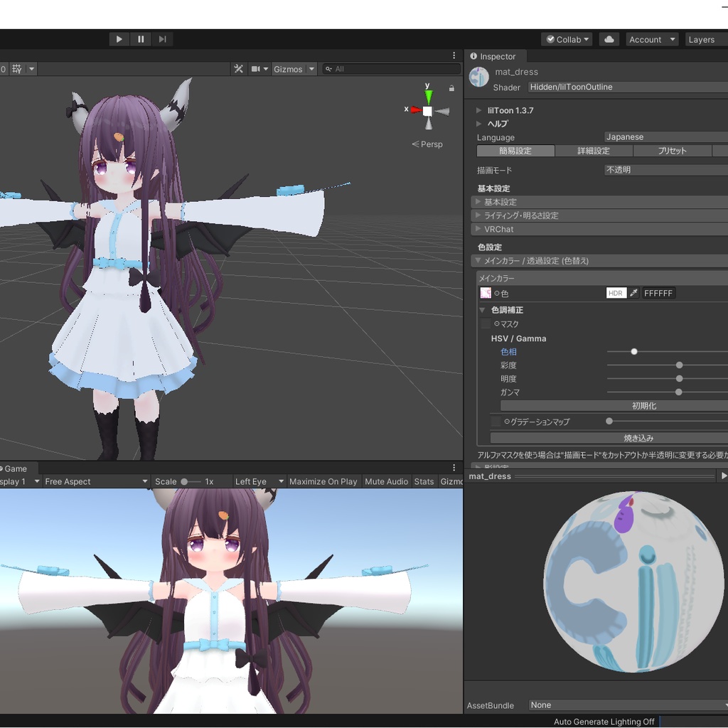Click the All search field in the Scene toolbar

coord(391,68)
